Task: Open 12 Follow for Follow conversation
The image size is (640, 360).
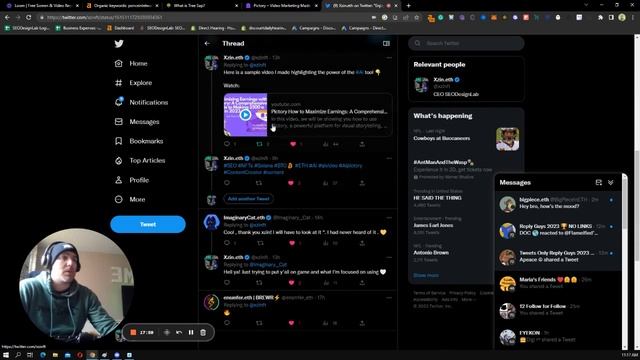Action: pos(557,310)
